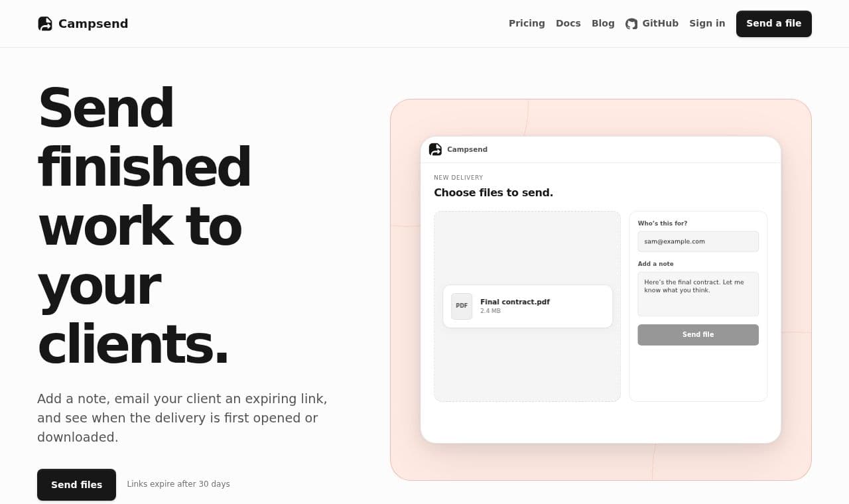
Task: Click the GitHub octocat icon
Action: click(x=631, y=24)
